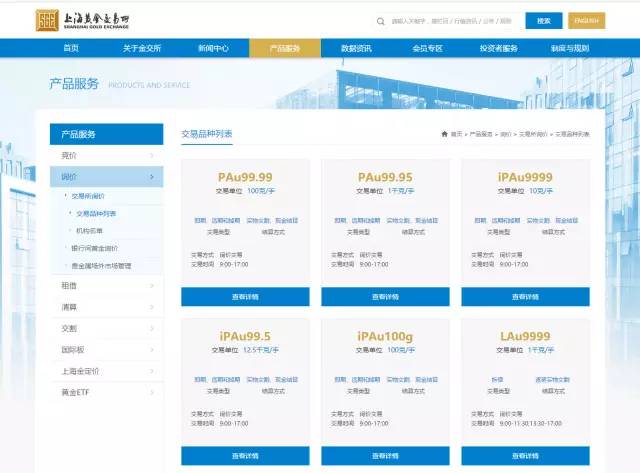Click the 产品服务 sidebar header

pyautogui.click(x=107, y=134)
